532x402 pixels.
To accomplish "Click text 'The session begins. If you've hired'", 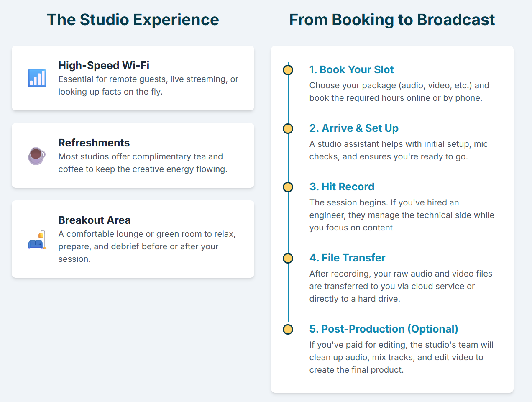I will [x=379, y=202].
